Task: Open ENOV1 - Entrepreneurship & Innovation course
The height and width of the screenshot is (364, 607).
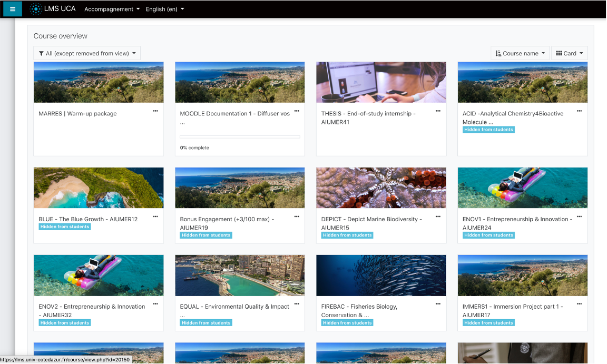Action: click(x=517, y=223)
